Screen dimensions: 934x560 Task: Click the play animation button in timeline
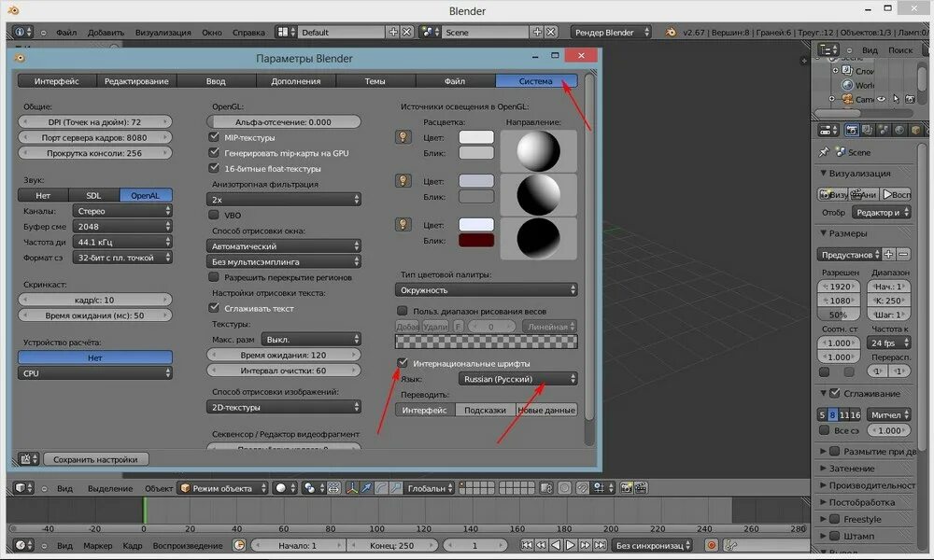coord(570,545)
